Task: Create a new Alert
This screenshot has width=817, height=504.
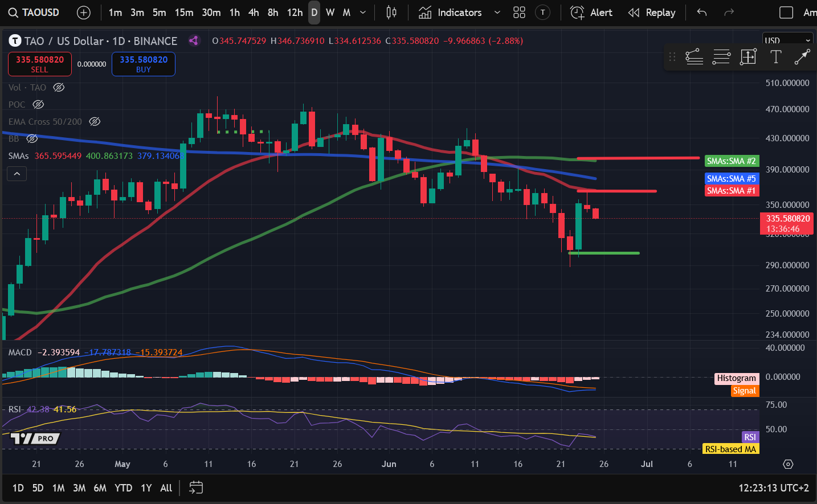Action: coord(591,13)
